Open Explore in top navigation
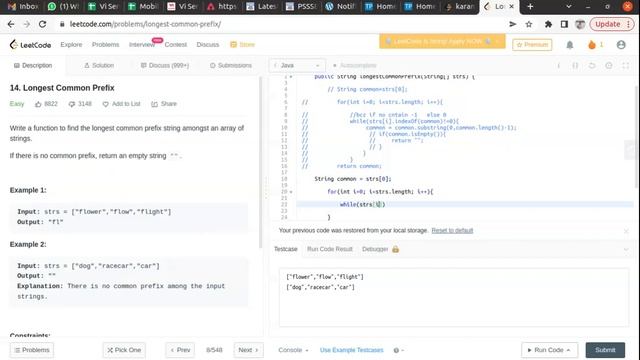This screenshot has width=640, height=360. pos(71,44)
